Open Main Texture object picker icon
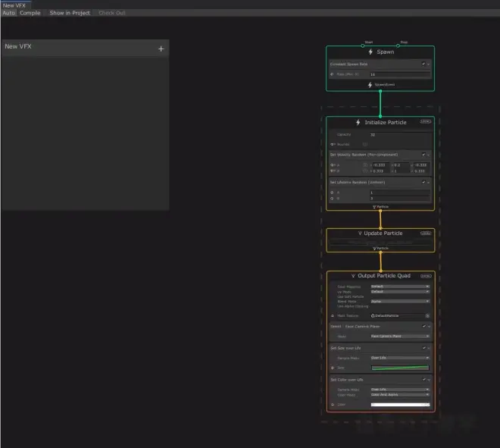Viewport: 500px width, 448px height. coord(427,315)
